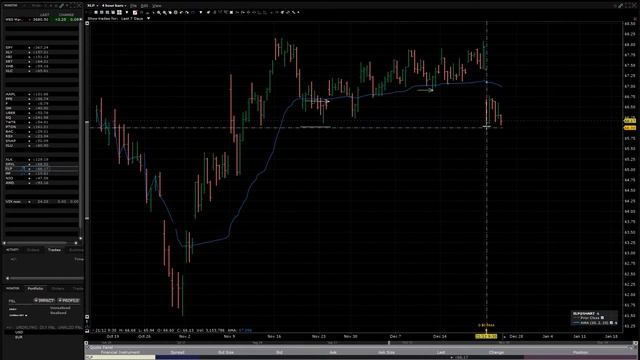Click the zoom in magnifier icon

coord(159,13)
